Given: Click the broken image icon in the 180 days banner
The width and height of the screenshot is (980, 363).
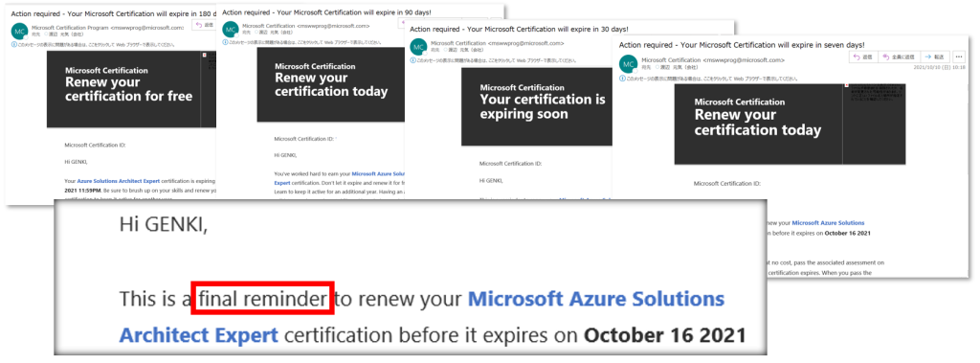Looking at the screenshot, I should (x=204, y=55).
